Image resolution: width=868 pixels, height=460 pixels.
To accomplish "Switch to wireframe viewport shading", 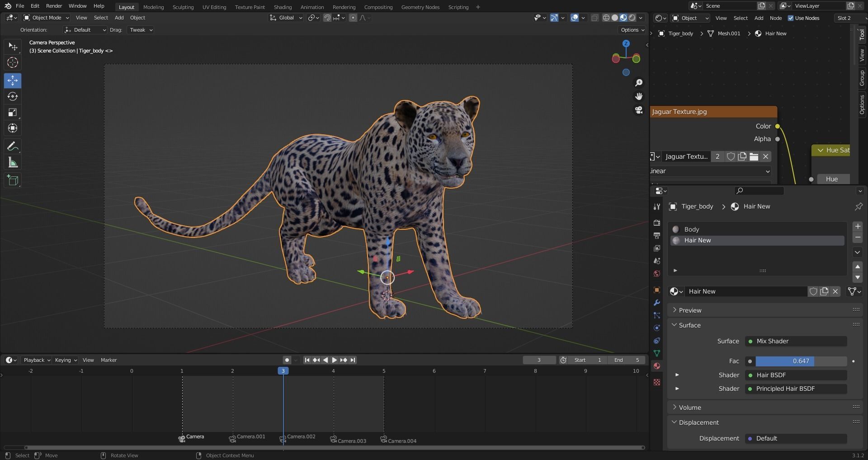I will coord(606,18).
